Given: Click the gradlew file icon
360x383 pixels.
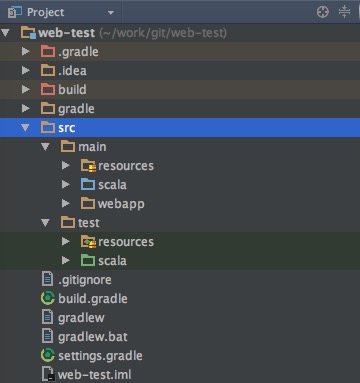Looking at the screenshot, I should [x=47, y=317].
